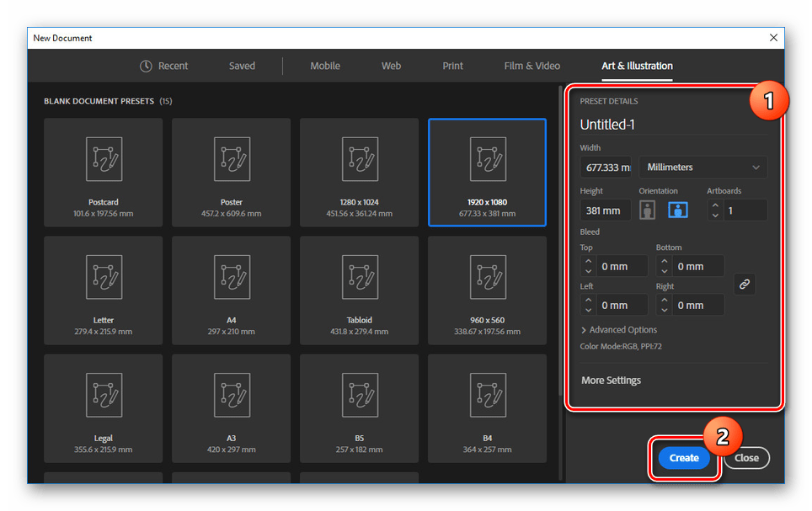The image size is (812, 511).
Task: Pick the Letter preset icon
Action: tap(104, 277)
